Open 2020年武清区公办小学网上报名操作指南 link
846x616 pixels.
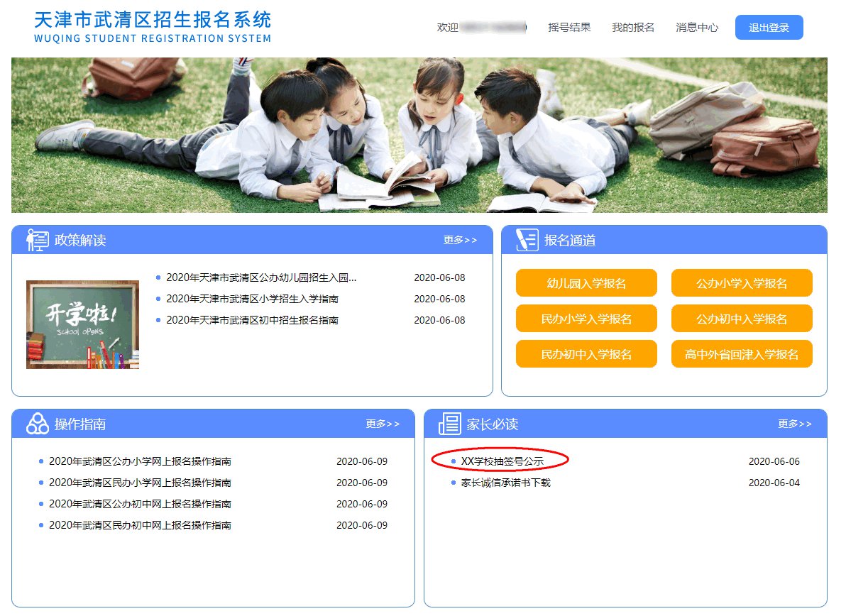(x=140, y=461)
